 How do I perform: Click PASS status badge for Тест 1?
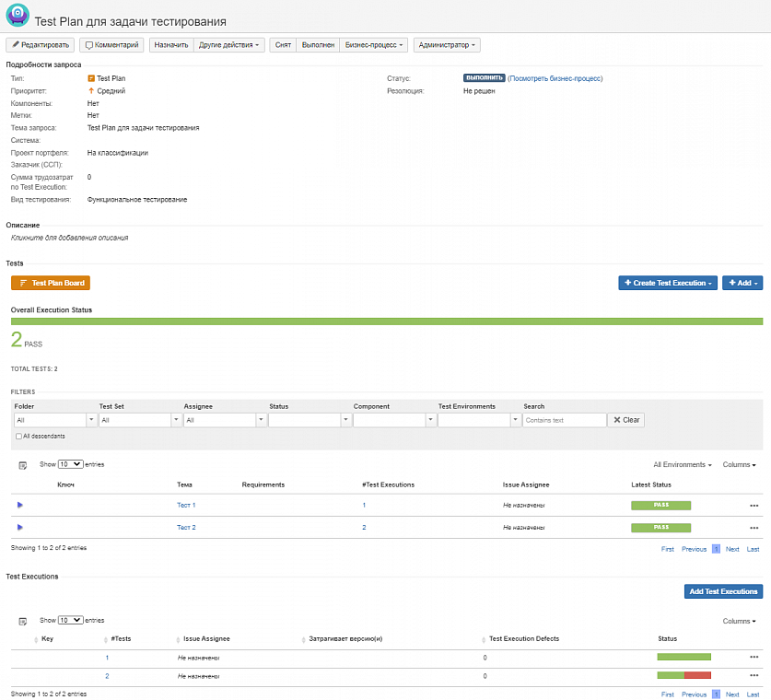click(x=660, y=506)
